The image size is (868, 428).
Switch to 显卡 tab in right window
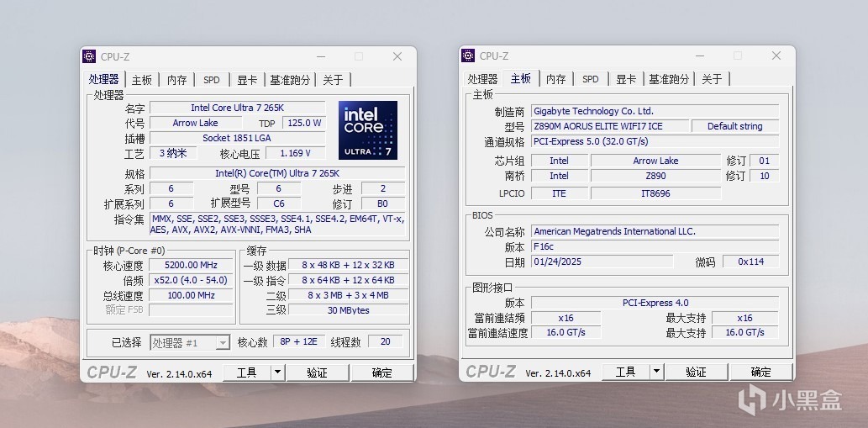click(626, 79)
